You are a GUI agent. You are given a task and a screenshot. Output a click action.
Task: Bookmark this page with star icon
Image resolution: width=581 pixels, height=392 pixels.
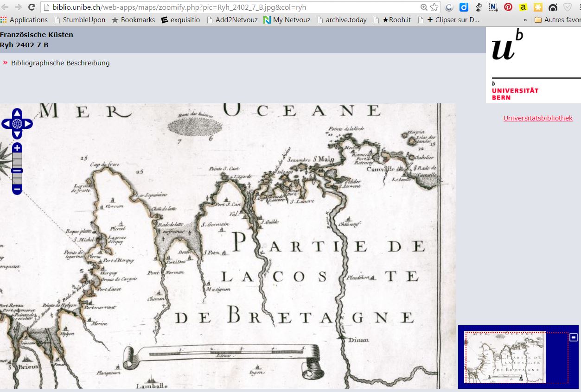[x=434, y=7]
